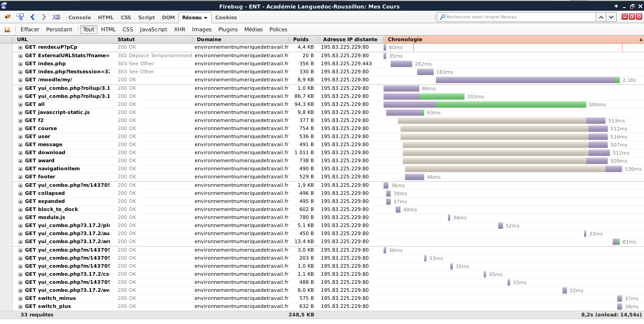Go back with the blue left arrow

(x=32, y=17)
